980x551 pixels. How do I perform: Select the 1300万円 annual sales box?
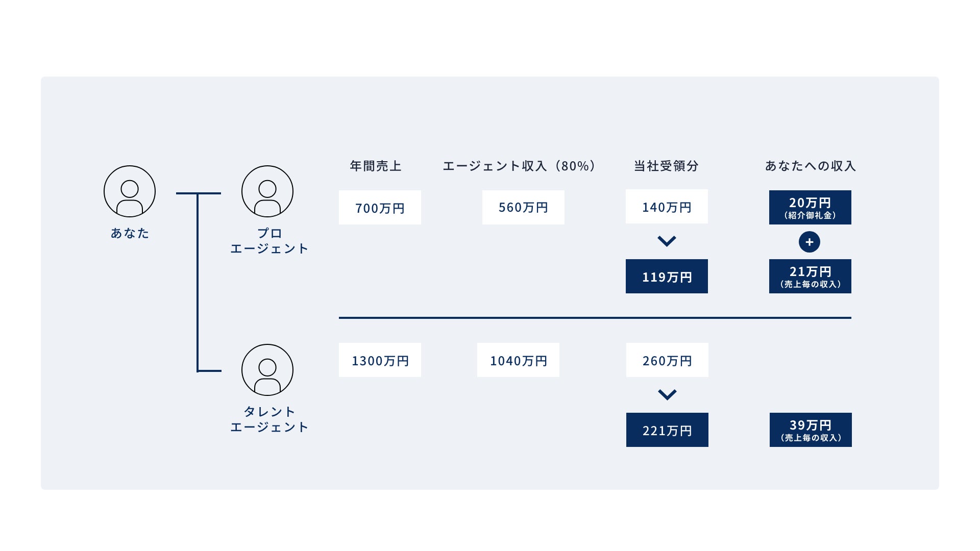tap(380, 360)
